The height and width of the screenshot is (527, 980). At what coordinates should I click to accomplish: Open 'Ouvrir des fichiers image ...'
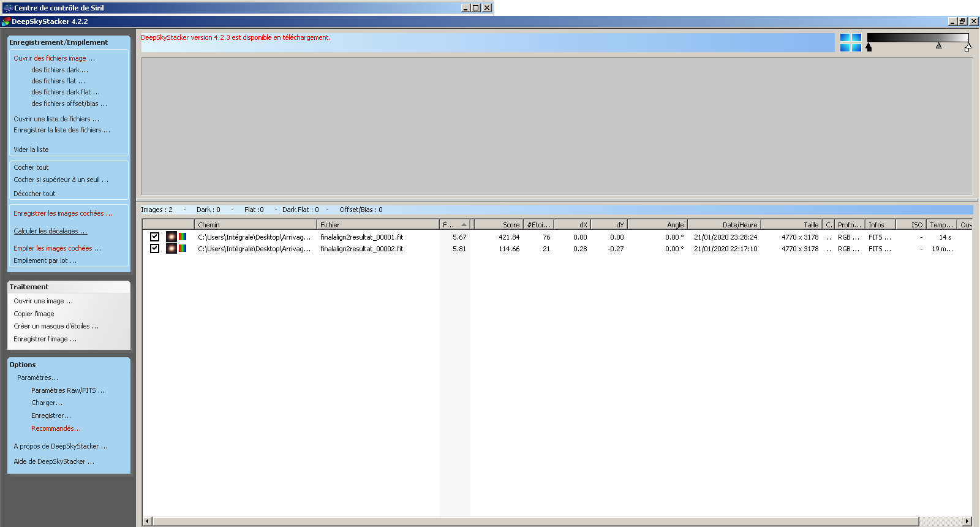(x=55, y=58)
